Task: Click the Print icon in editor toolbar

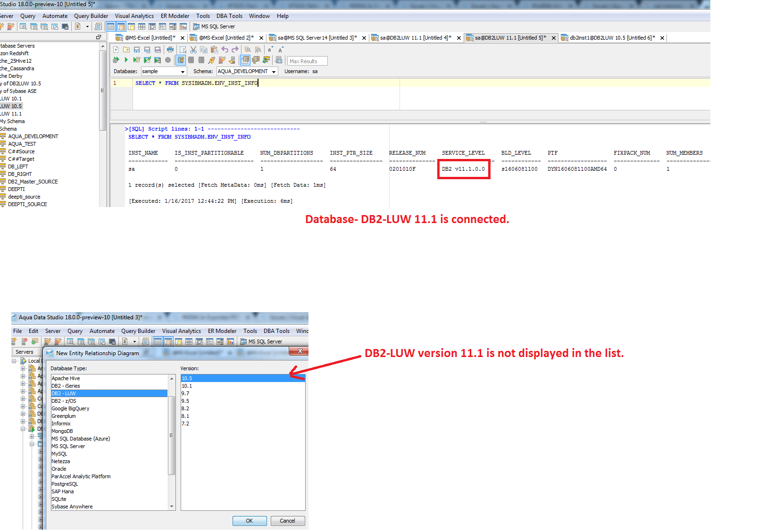Action: (x=170, y=50)
